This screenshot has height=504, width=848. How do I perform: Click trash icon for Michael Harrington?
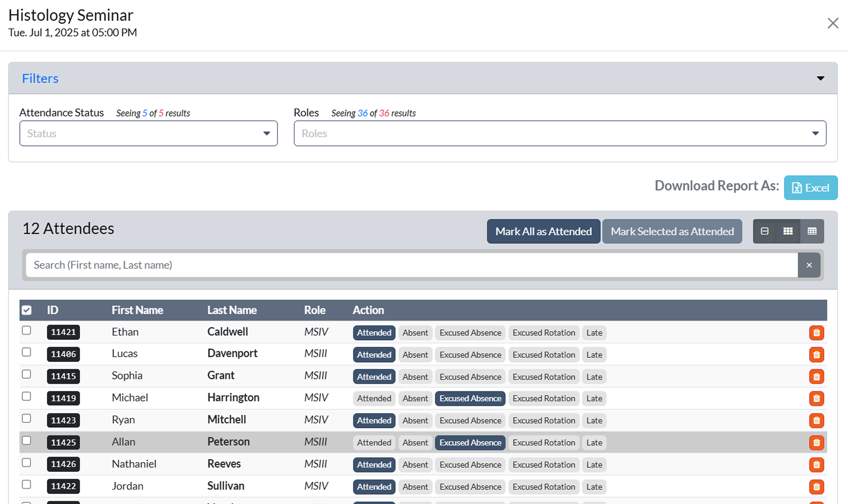[816, 398]
